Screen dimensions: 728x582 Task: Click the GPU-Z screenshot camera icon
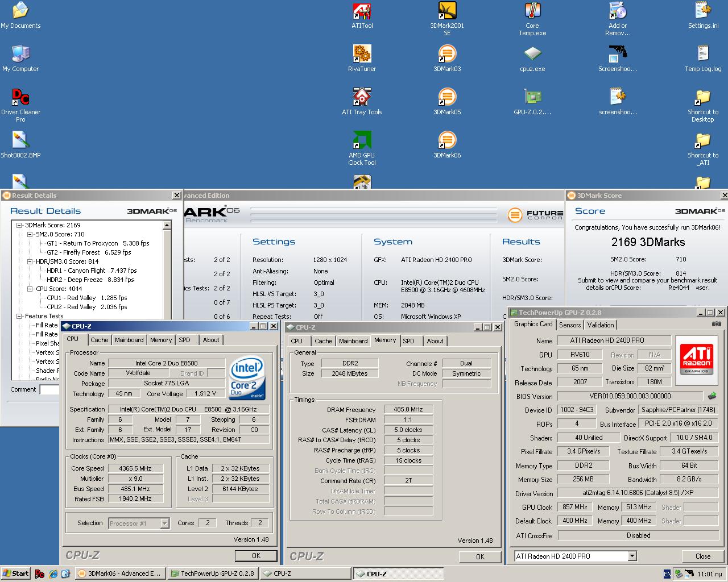point(716,324)
